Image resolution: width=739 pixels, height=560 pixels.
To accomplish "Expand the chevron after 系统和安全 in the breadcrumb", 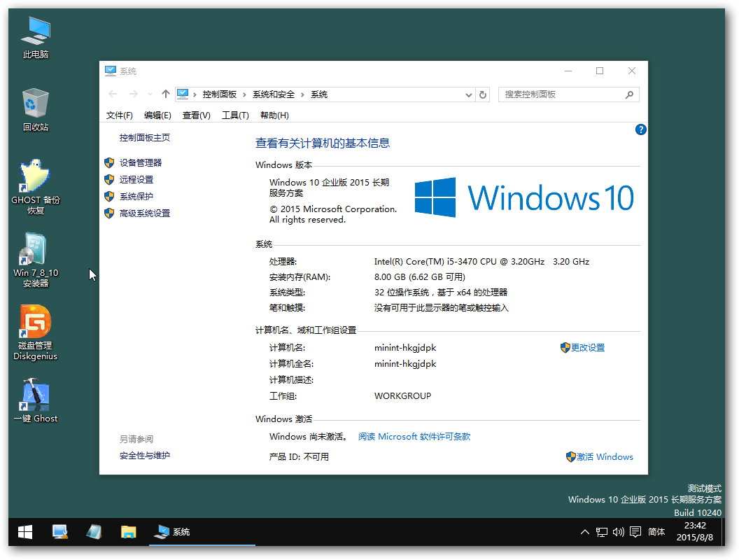I will click(302, 94).
